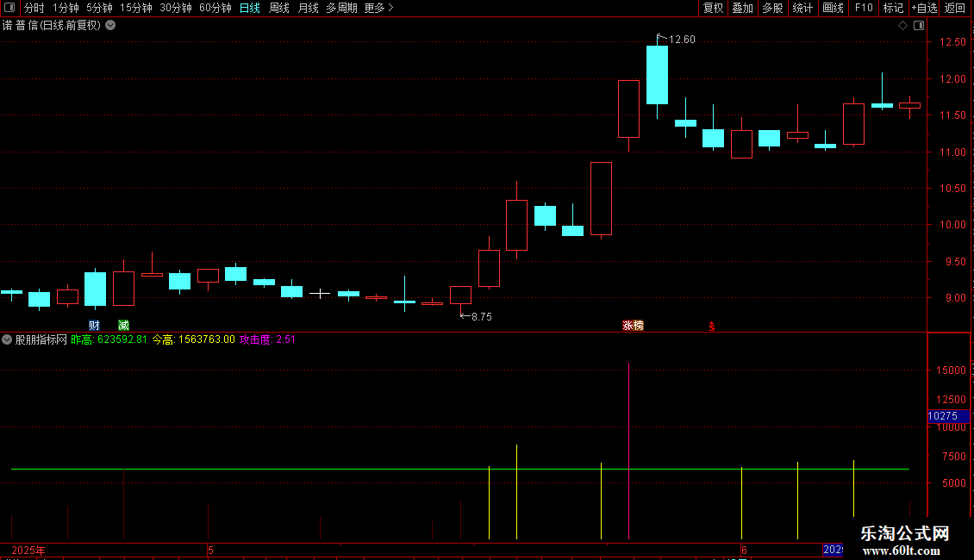Image resolution: width=974 pixels, height=560 pixels.
Task: Open the 统计 statistics tool
Action: pos(802,8)
